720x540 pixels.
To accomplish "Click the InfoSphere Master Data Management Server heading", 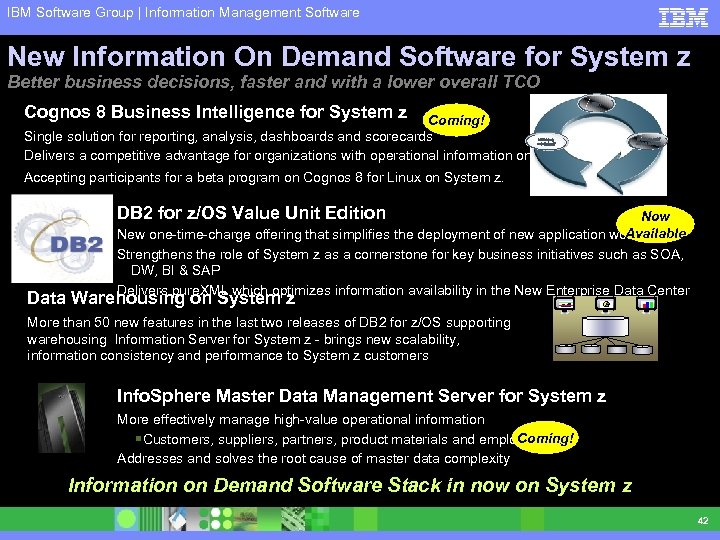I will pos(361,396).
